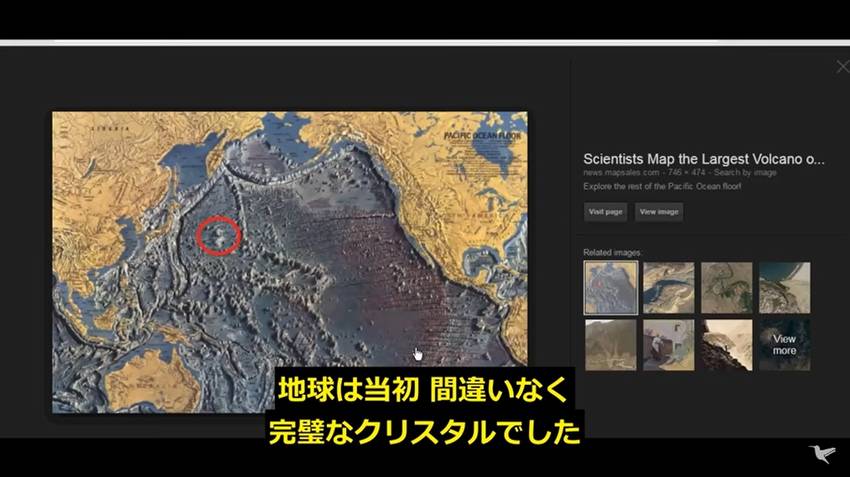This screenshot has height=477, width=850.
Task: Click the Visit page button
Action: pos(606,212)
